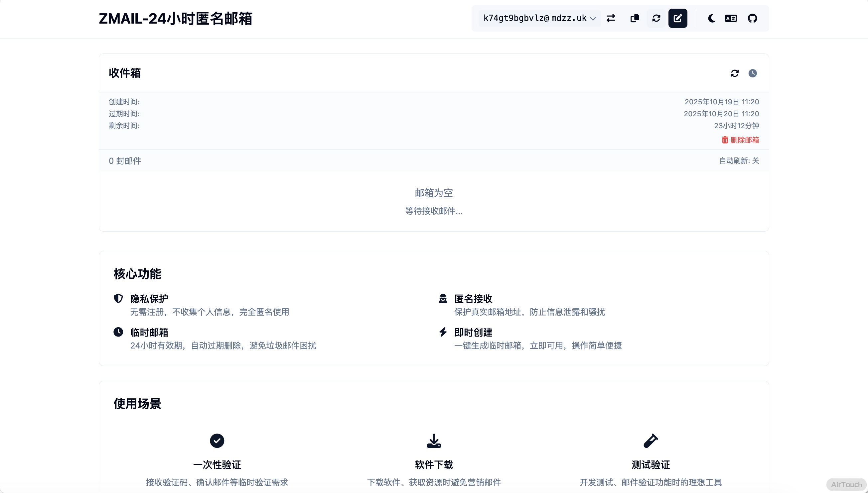Viewport: 868px width, 493px height.
Task: Click the chevron next to mdzz.uk
Action: 593,19
